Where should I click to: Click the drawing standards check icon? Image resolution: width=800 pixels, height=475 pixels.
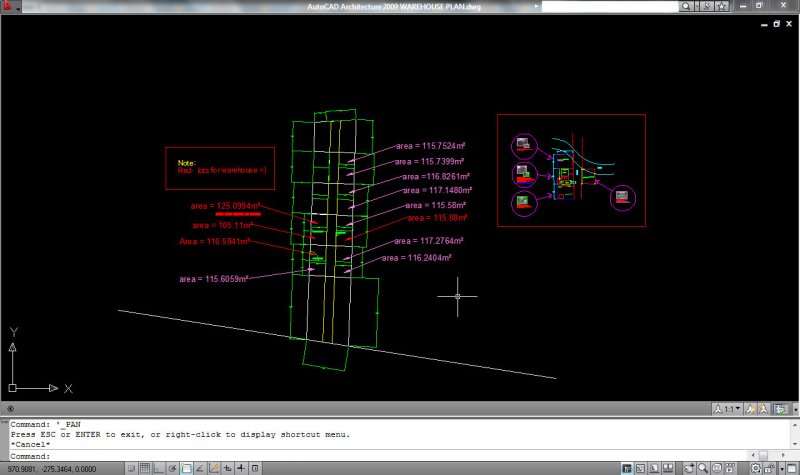coord(781,409)
